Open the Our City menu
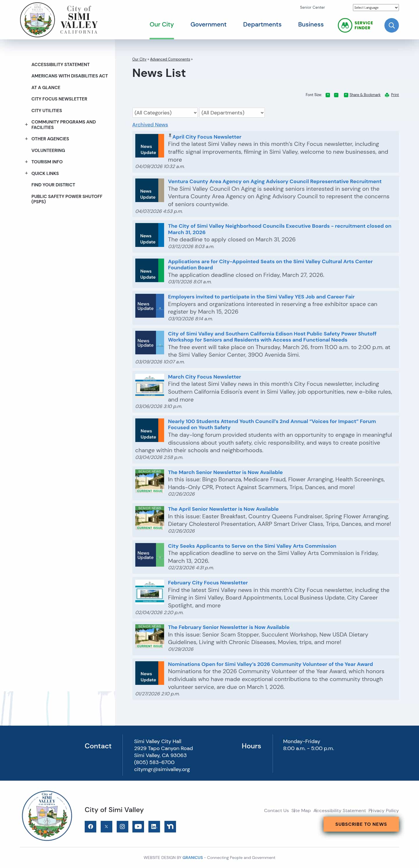 [x=162, y=24]
